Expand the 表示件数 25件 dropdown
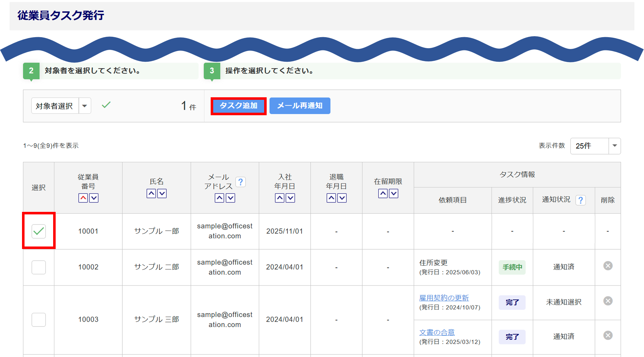Screen dimensions: 644x357 click(614, 146)
